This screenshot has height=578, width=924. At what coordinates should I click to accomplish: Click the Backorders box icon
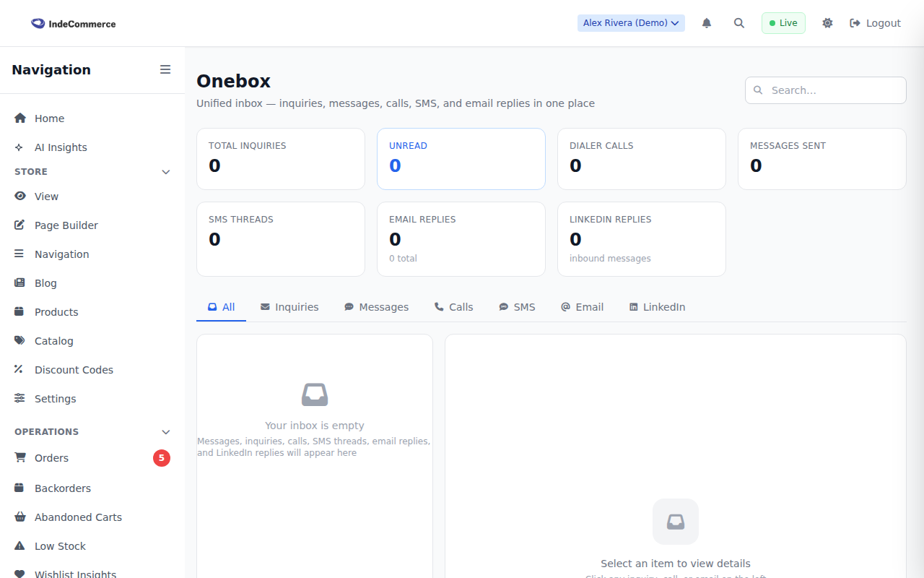click(19, 488)
